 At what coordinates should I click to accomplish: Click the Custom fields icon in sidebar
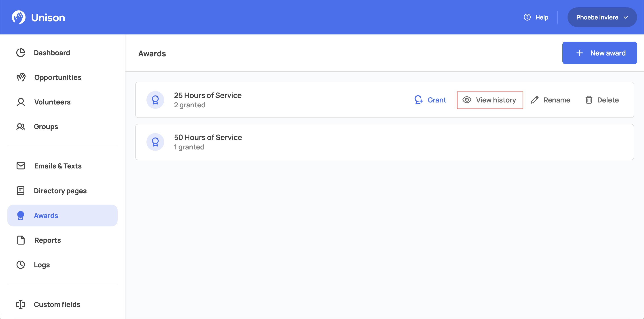click(x=21, y=304)
